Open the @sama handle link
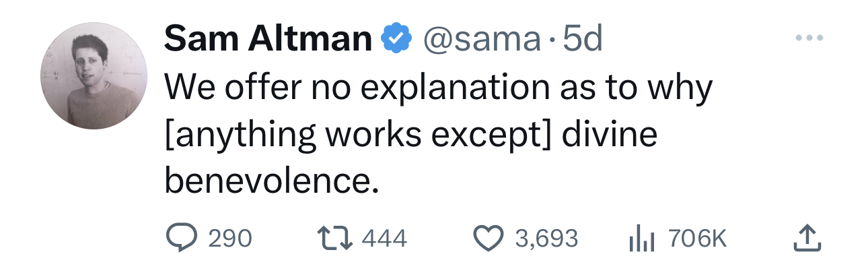The image size is (868, 279). point(481,40)
